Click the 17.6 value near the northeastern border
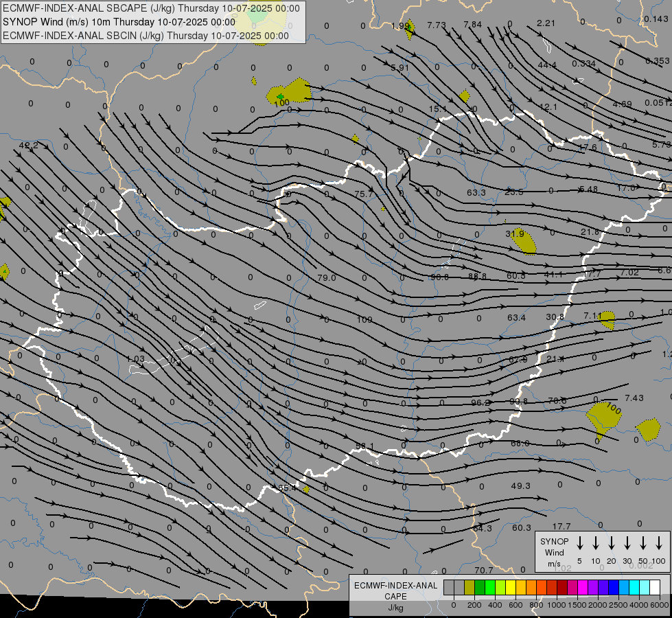Image resolution: width=672 pixels, height=618 pixels. coord(588,147)
